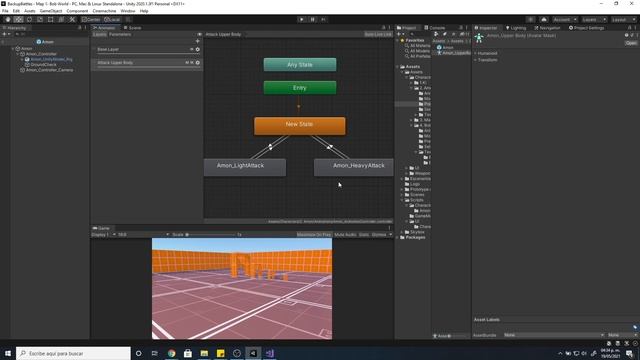The image size is (640, 360).
Task: Toggle Center pivot mode button
Action: pos(91,20)
